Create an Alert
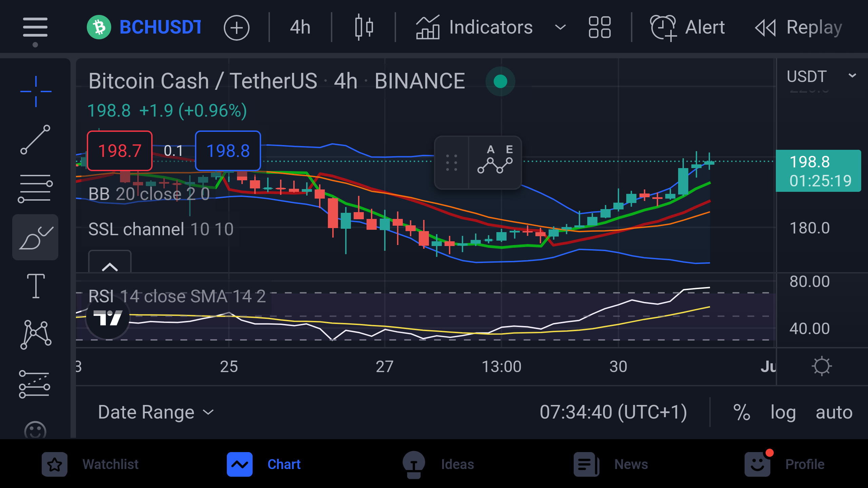This screenshot has height=488, width=868. click(688, 27)
